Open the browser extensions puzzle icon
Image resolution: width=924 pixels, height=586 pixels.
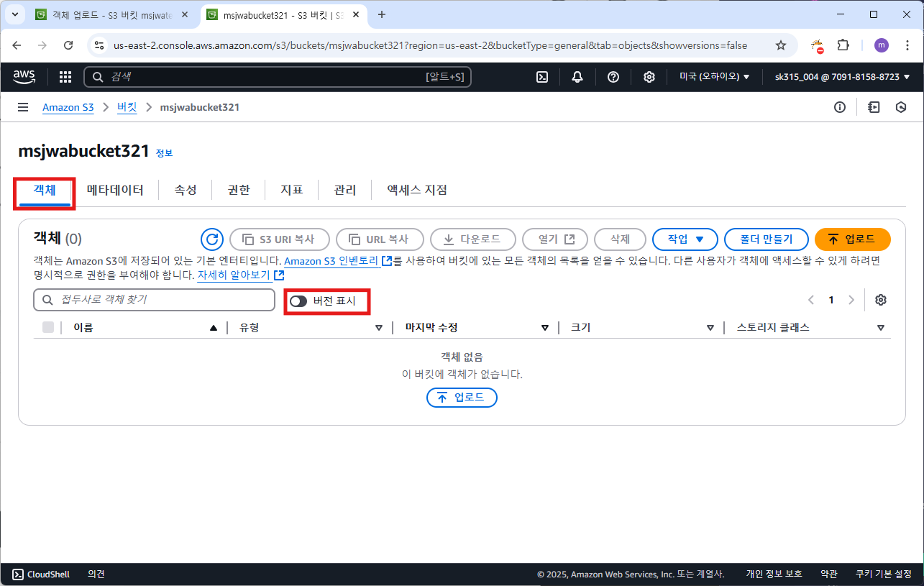pyautogui.click(x=843, y=45)
